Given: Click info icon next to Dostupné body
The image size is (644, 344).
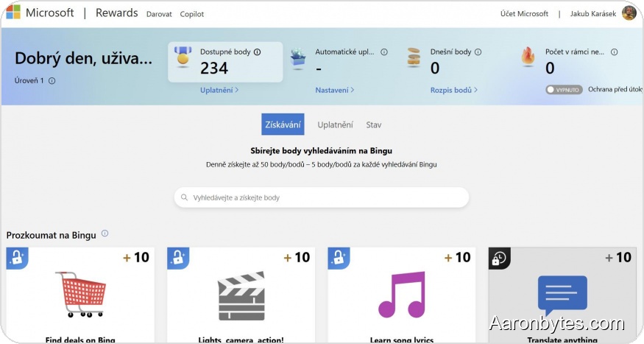Looking at the screenshot, I should [257, 52].
